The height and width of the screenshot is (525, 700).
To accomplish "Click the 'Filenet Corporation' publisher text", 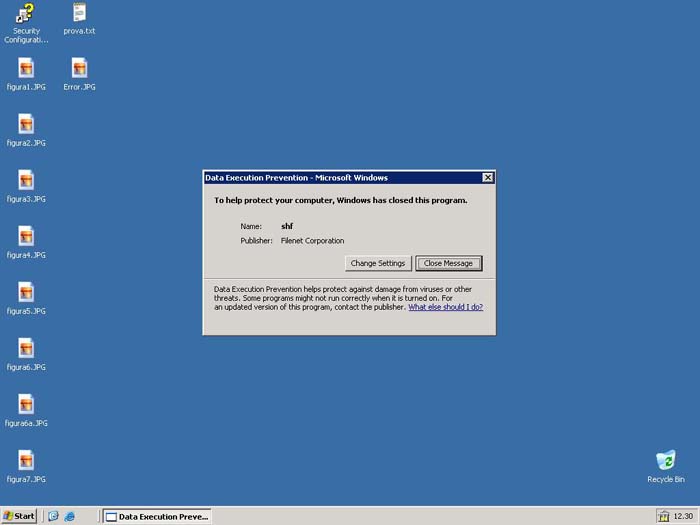I will 312,241.
